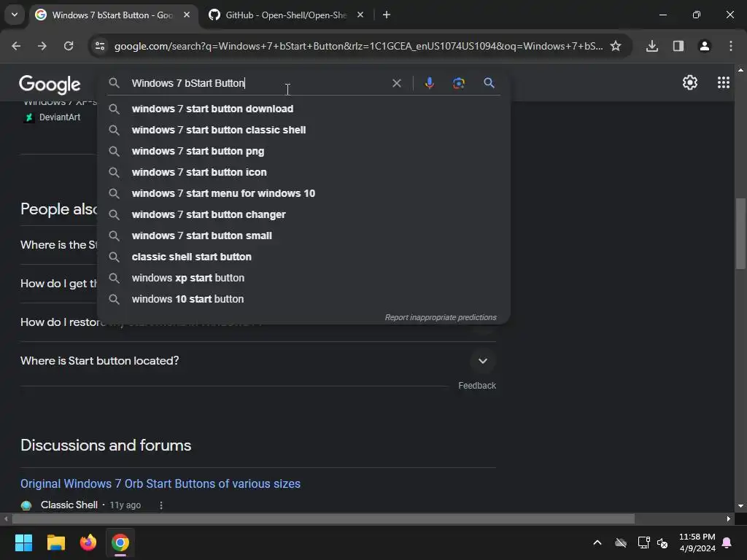Click the horizontal scrollbar right arrow

729,518
